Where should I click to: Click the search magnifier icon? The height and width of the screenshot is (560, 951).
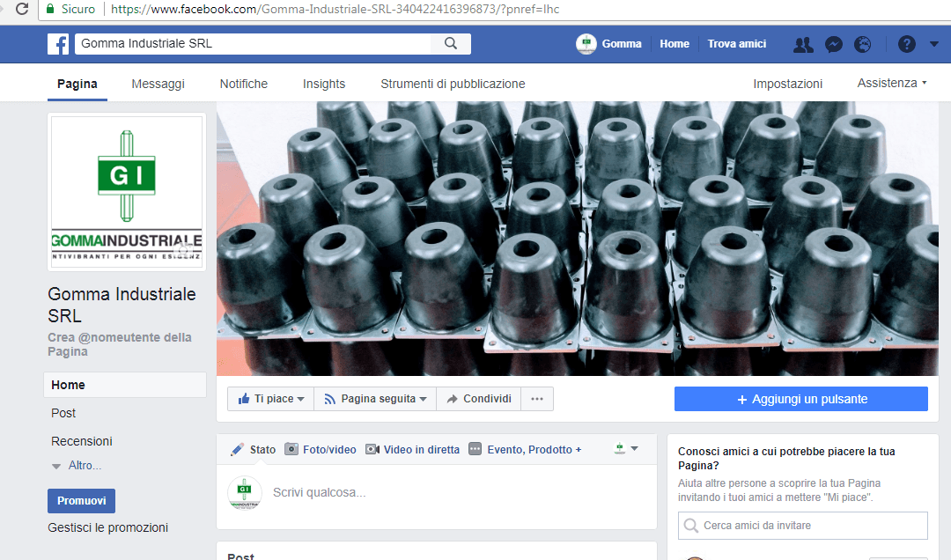pyautogui.click(x=451, y=43)
